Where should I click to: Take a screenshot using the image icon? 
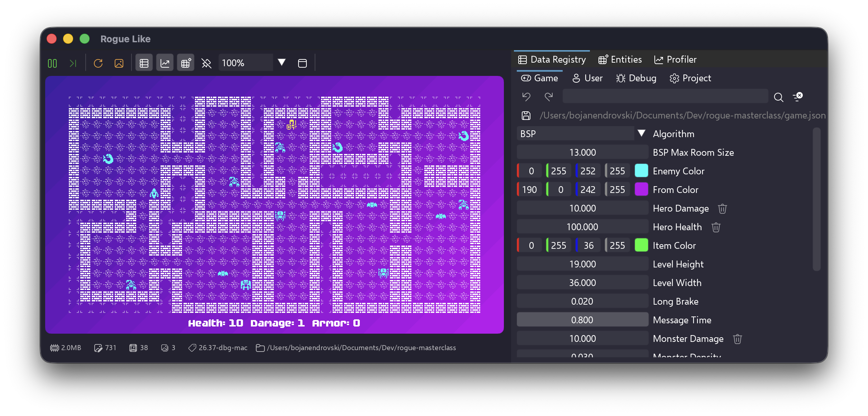pos(119,63)
